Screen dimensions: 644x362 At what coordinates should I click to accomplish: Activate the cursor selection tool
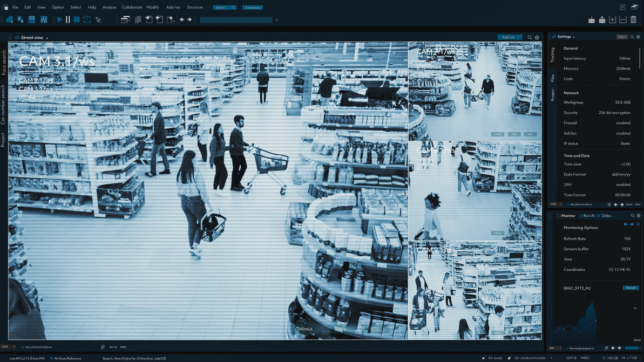(99, 19)
